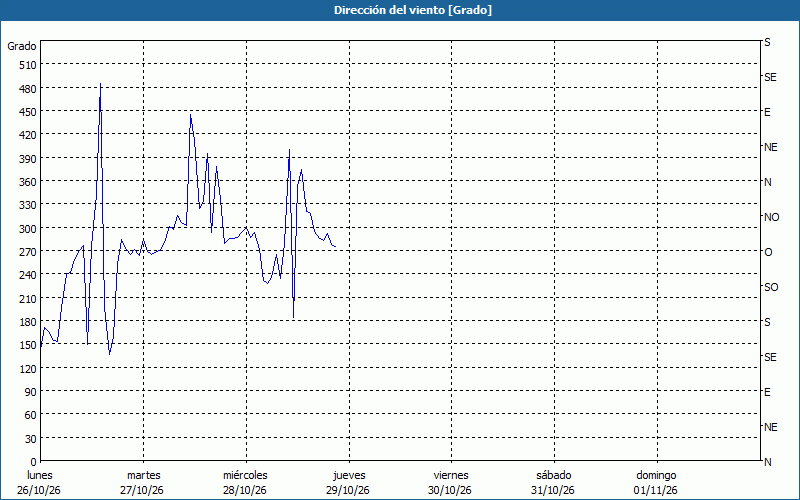Select the N compass label level with 360

[768, 182]
